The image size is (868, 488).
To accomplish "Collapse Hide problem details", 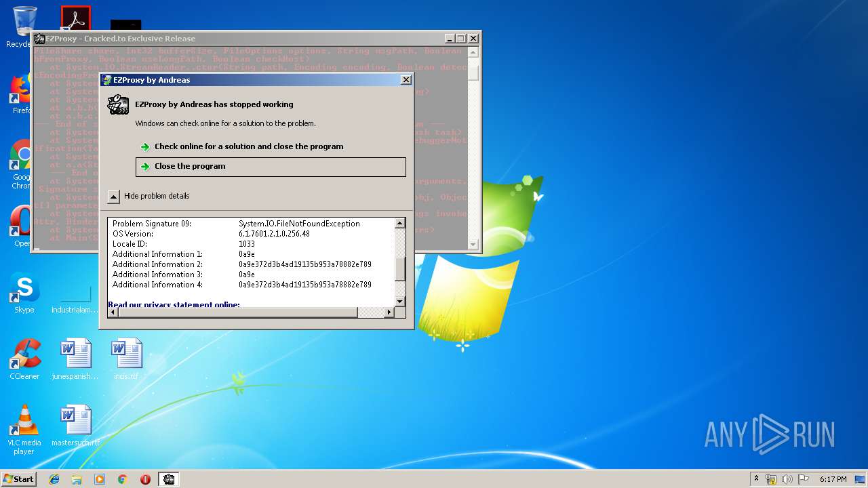I will click(149, 196).
